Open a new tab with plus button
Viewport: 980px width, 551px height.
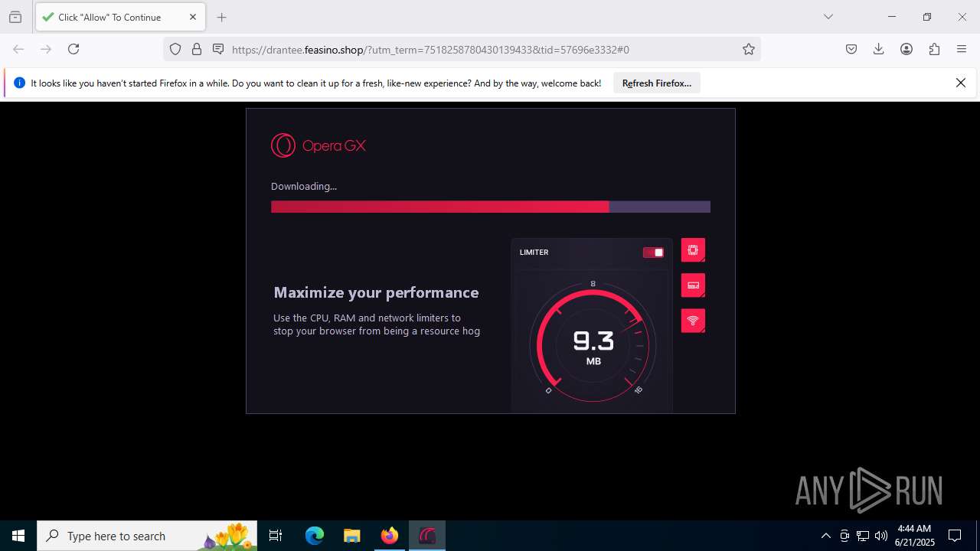tap(222, 17)
